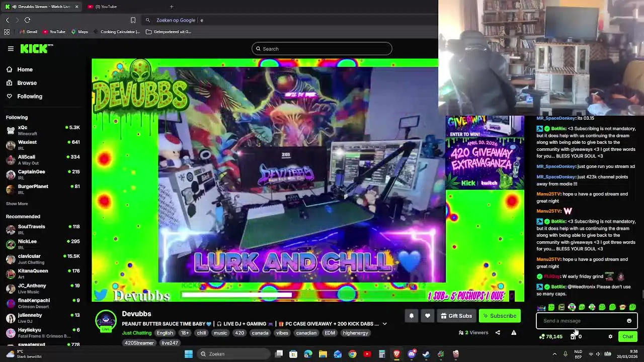
Task: Open julienneby's Live DJ channel
Action: [43, 318]
